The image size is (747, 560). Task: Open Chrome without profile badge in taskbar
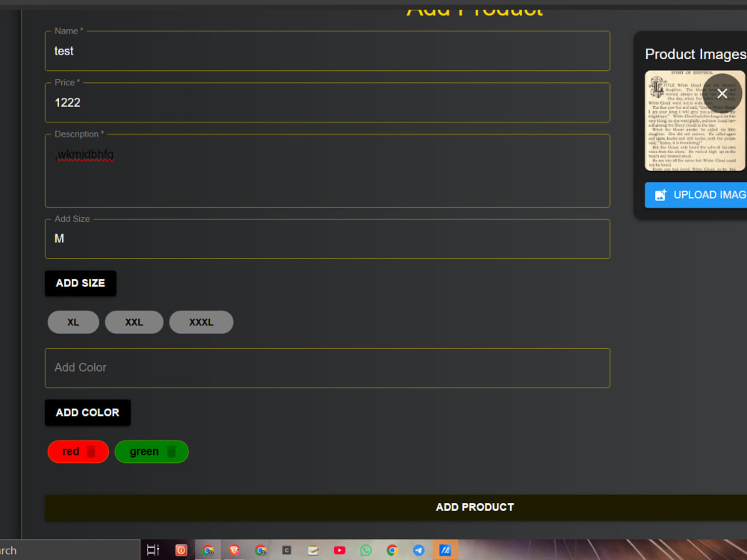(x=392, y=550)
